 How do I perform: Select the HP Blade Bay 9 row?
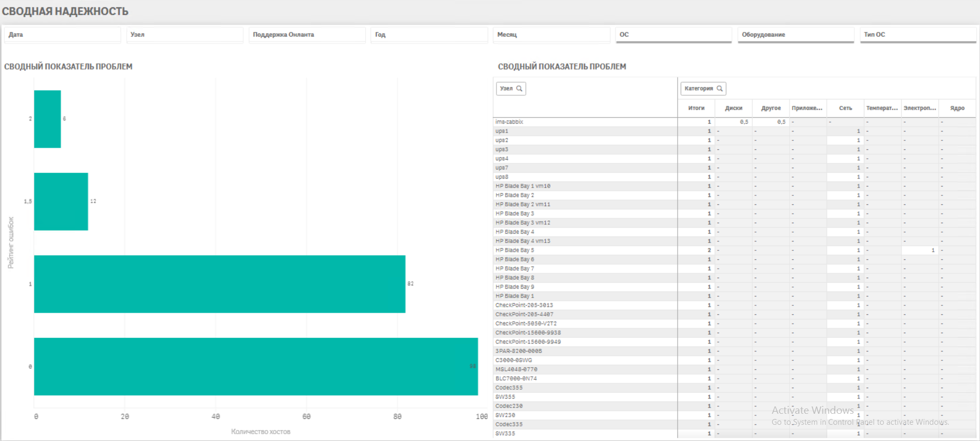(x=585, y=287)
